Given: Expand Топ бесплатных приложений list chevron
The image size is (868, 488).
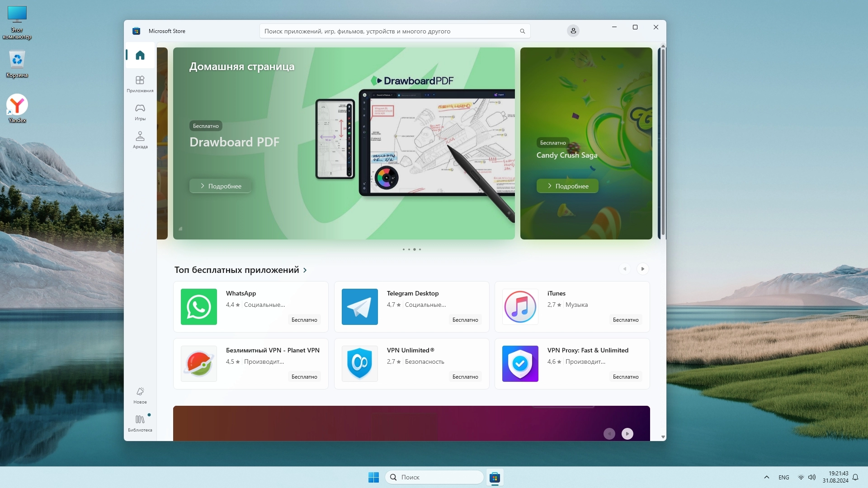Looking at the screenshot, I should tap(305, 270).
